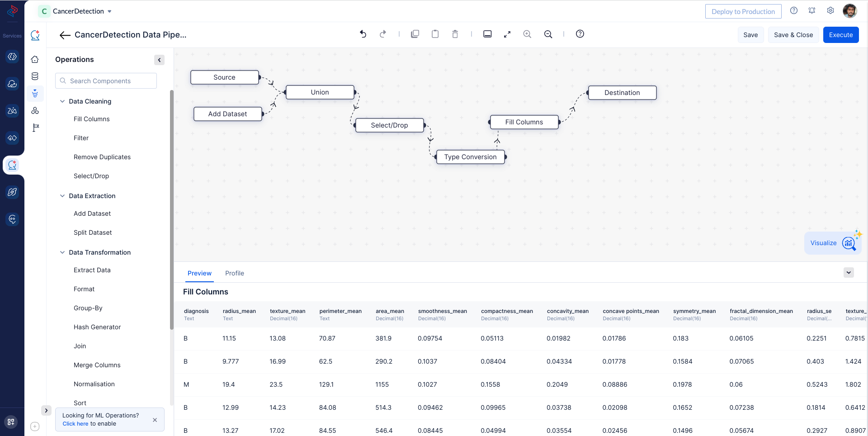Click the zoom out magnifier icon
Image resolution: width=868 pixels, height=436 pixels.
point(548,34)
